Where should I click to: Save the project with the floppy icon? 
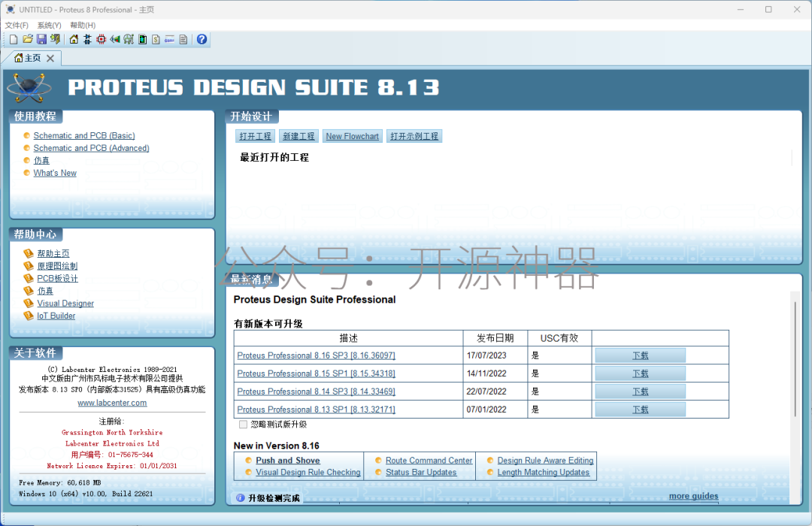pos(41,39)
